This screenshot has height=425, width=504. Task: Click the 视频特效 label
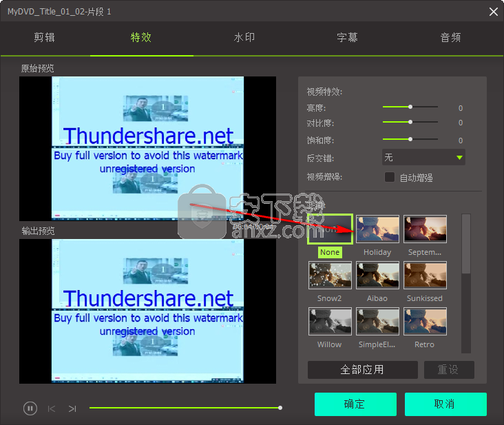(324, 92)
